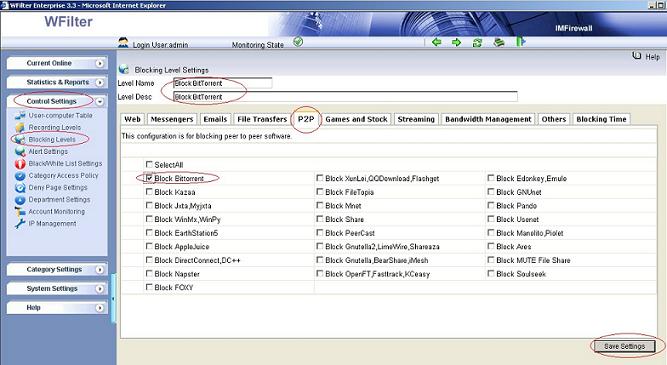Open the Help link at top right
Image resolution: width=667 pixels, height=365 pixels.
tap(652, 57)
